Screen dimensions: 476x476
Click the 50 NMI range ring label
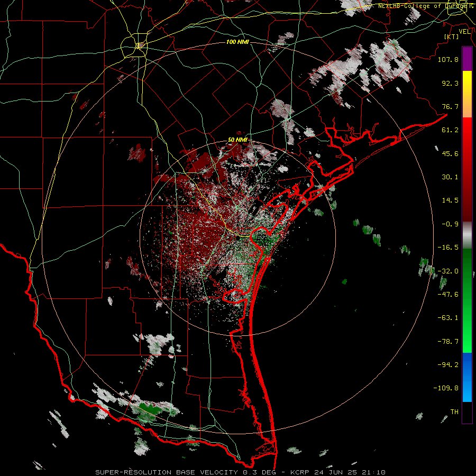click(237, 140)
